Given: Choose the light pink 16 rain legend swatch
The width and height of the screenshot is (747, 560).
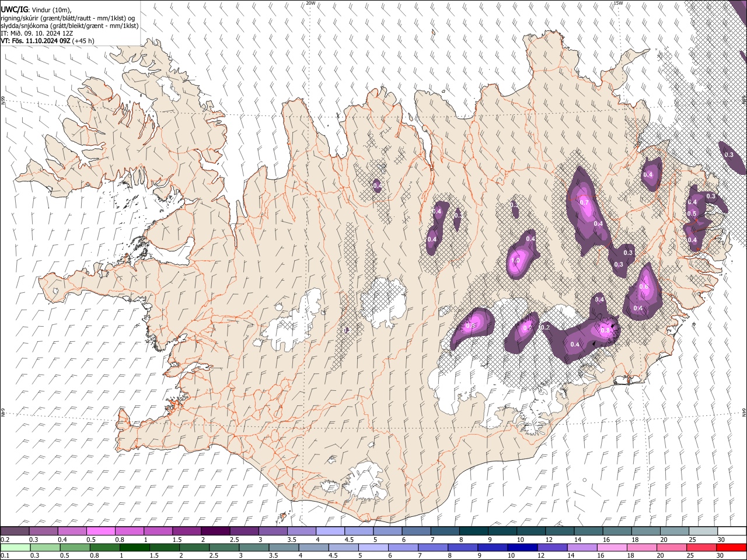Looking at the screenshot, I should (611, 548).
